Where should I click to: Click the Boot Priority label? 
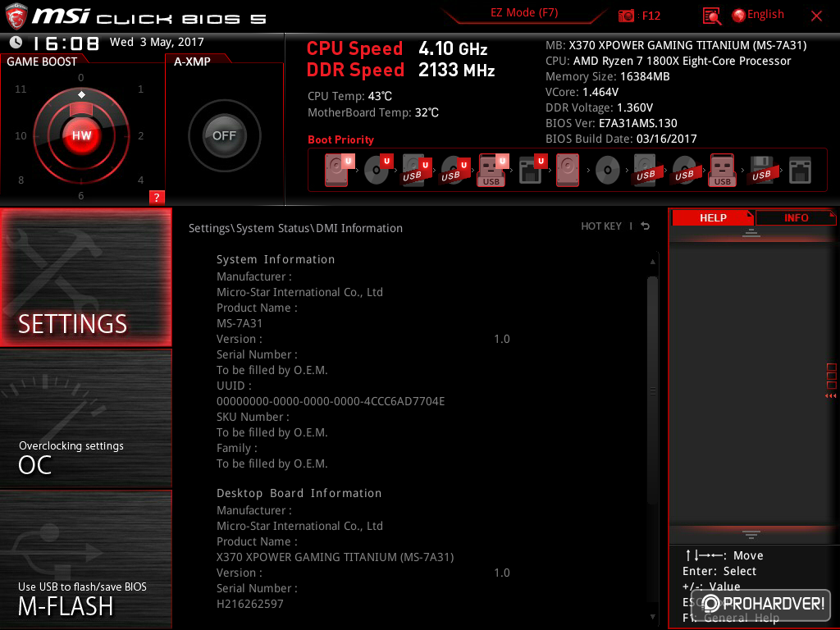(340, 139)
